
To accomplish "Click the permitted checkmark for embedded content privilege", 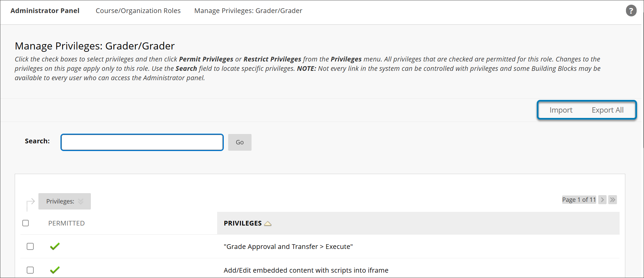I will (x=55, y=270).
